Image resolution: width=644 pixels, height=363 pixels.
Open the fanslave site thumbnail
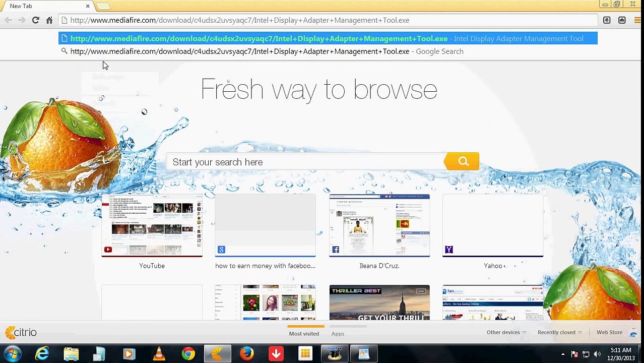(x=493, y=302)
